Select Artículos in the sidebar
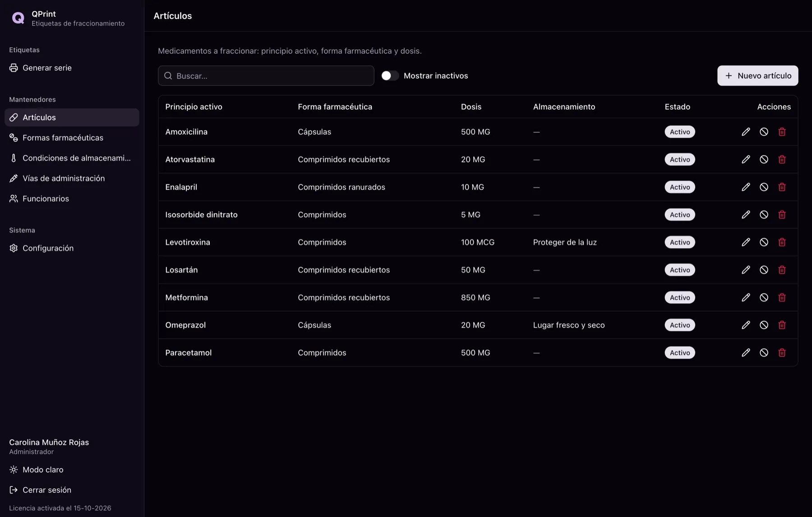 (x=72, y=117)
